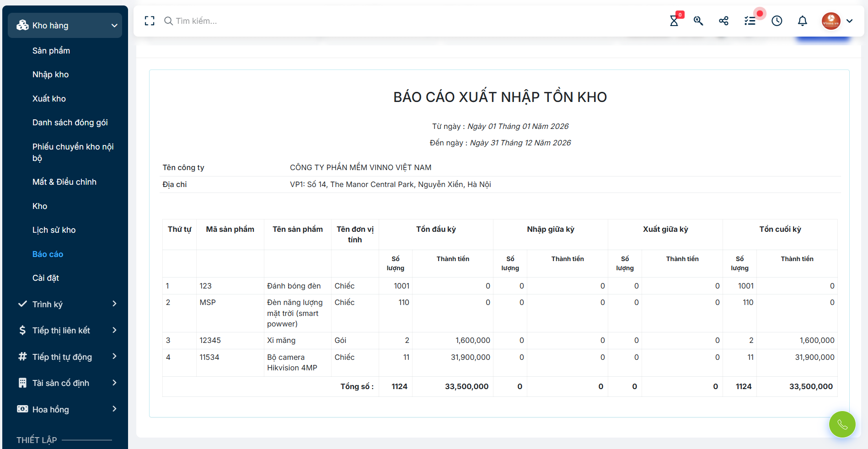The image size is (868, 449).
Task: Open the task checklist icon
Action: (750, 21)
